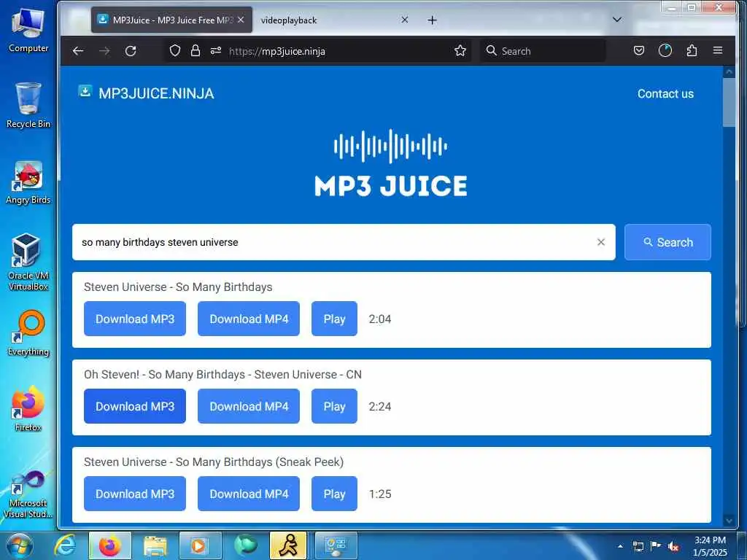
Task: Select the Microsoft Visual Studio desktop shortcut
Action: (28, 494)
